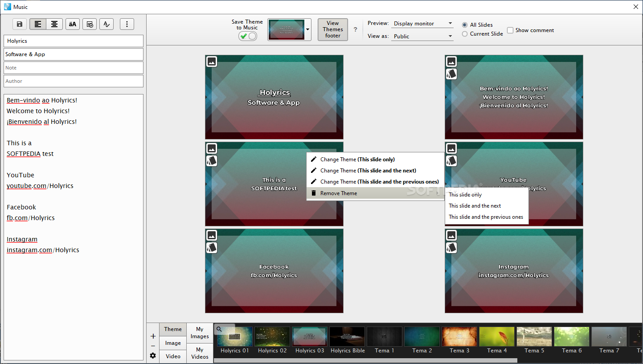643x364 pixels.
Task: Click the Software & App artist field
Action: tap(74, 54)
